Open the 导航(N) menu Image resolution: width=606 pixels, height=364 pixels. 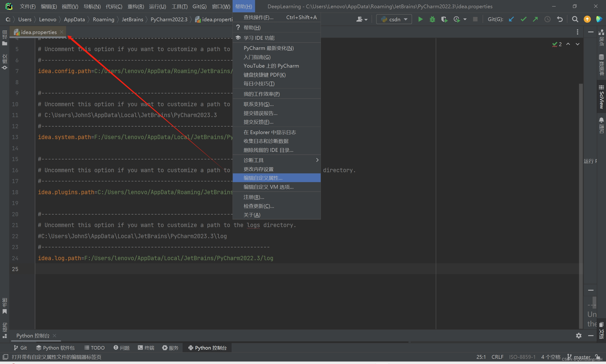(x=92, y=6)
